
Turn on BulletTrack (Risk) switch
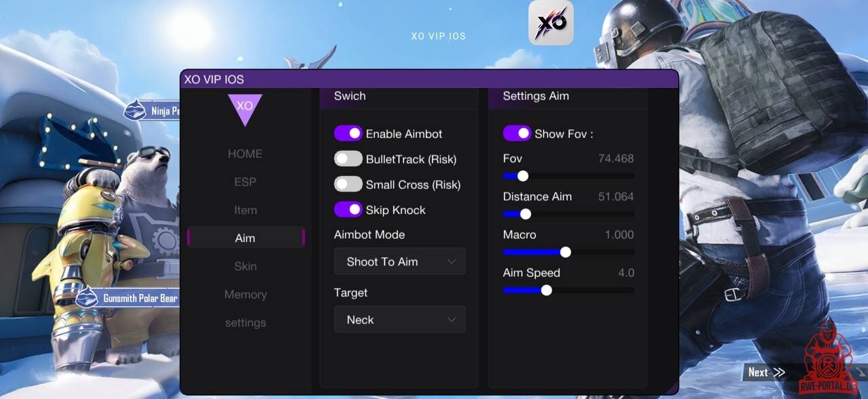click(x=348, y=159)
